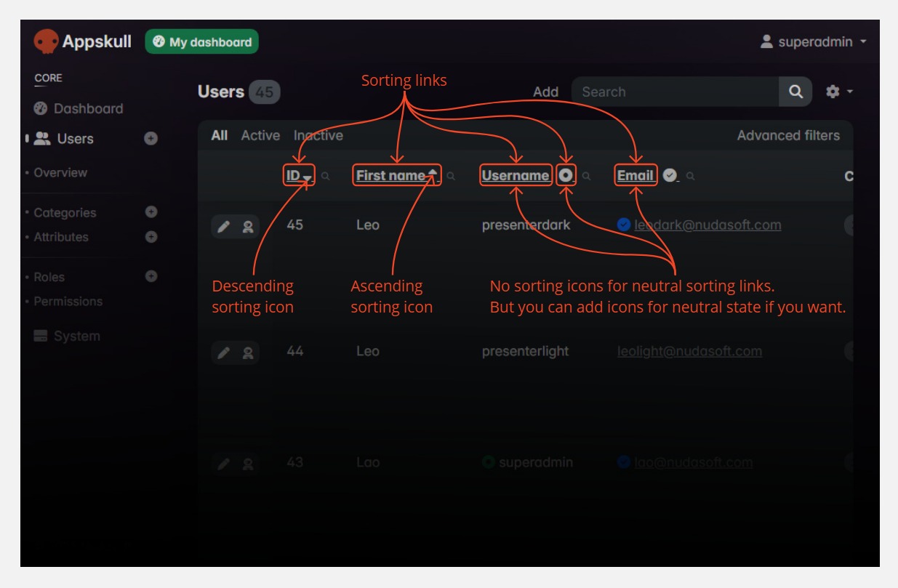898x588 pixels.
Task: Click the verified checkmark sort icon after Email
Action: click(x=670, y=175)
